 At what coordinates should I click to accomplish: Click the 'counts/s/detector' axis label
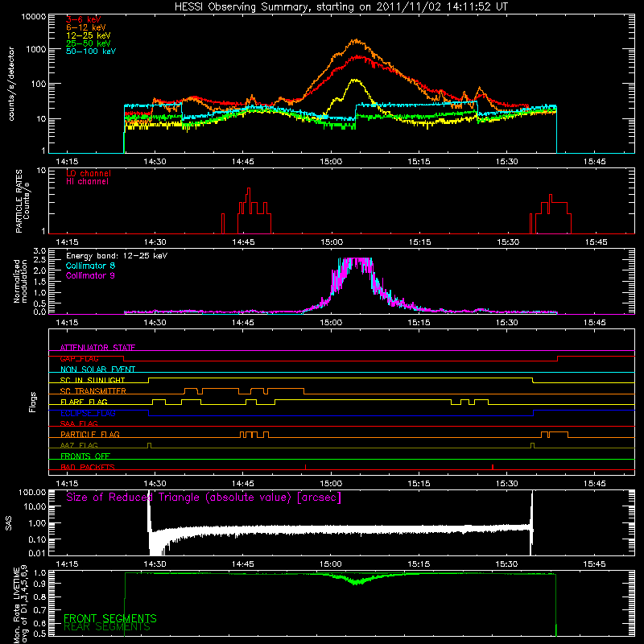11,84
